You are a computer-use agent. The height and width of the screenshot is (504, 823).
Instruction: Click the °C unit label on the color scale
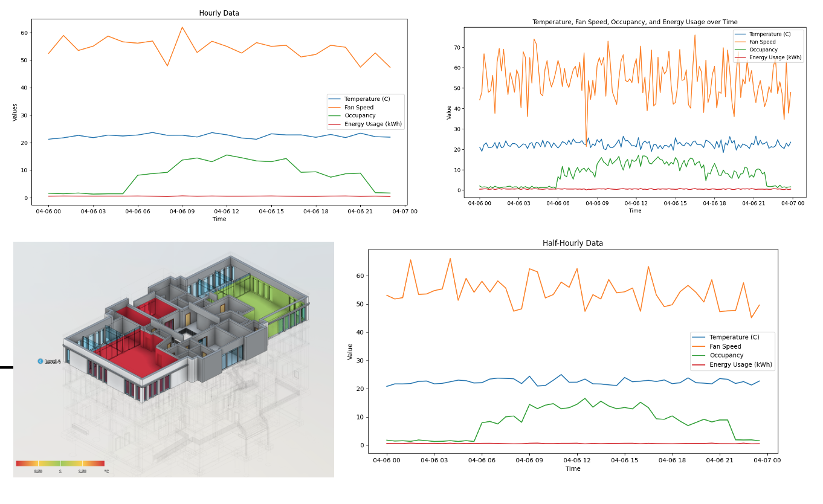106,471
